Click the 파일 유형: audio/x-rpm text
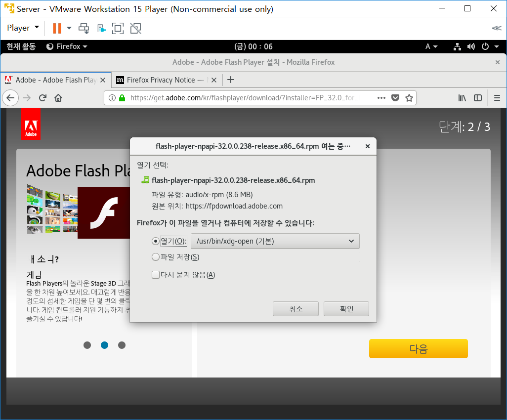 tap(202, 195)
